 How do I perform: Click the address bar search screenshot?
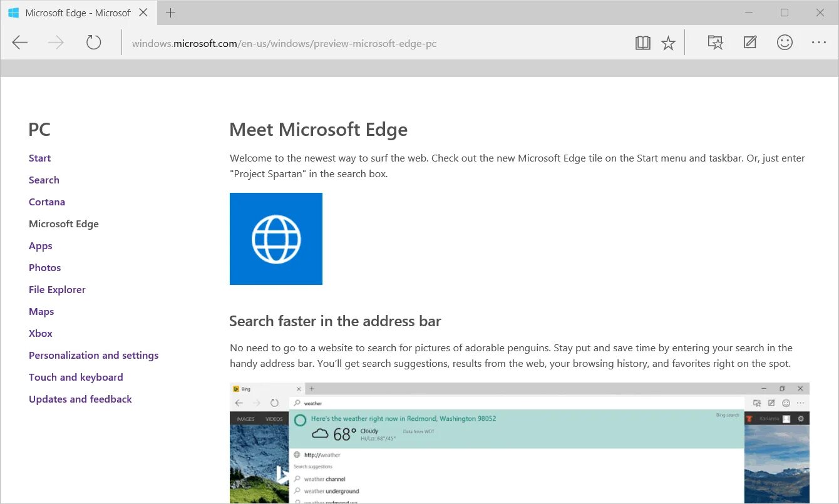point(519,443)
